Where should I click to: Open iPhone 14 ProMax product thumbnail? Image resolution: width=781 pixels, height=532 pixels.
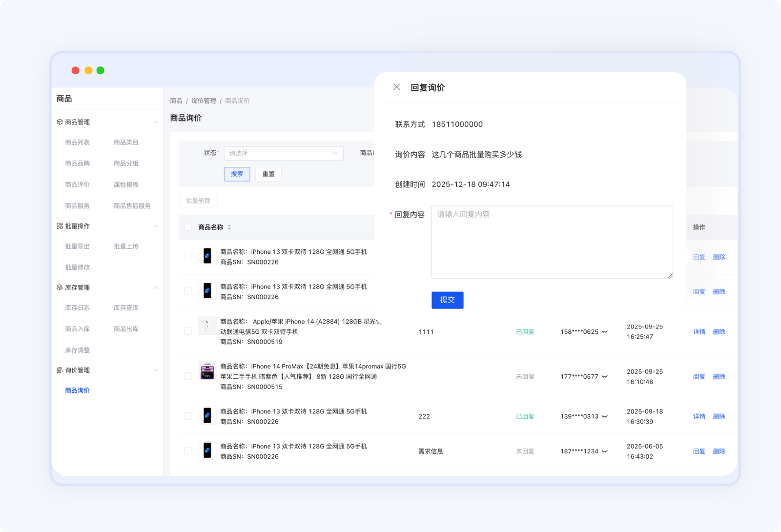coord(207,371)
